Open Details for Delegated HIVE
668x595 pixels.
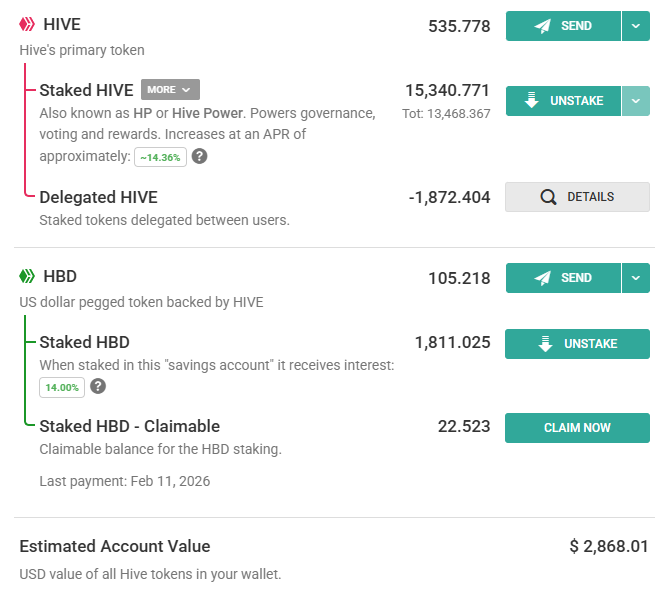point(577,197)
